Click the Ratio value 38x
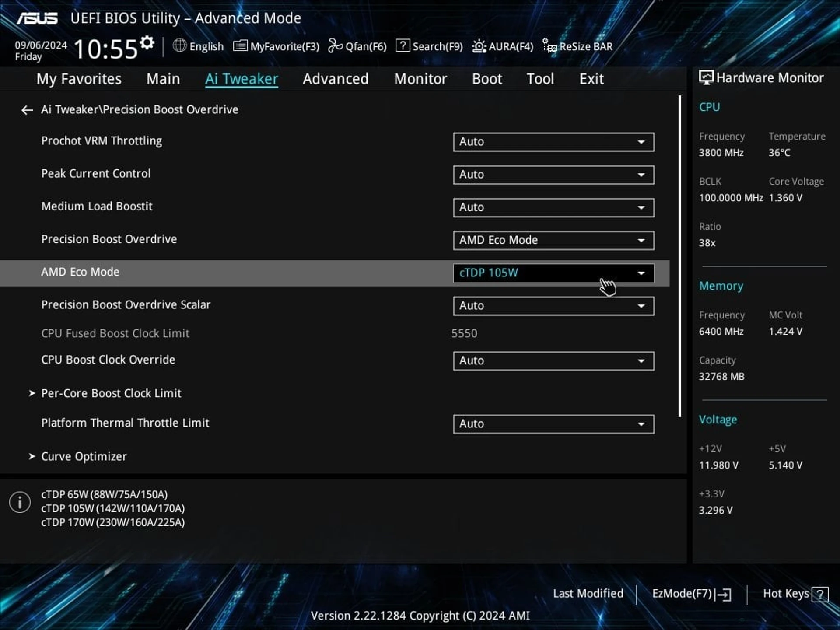The height and width of the screenshot is (630, 840). pyautogui.click(x=707, y=243)
